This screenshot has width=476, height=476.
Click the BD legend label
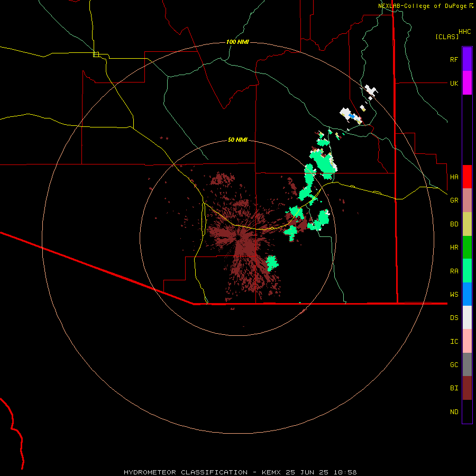(454, 224)
